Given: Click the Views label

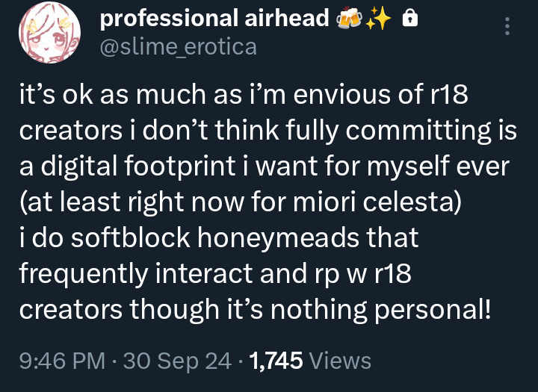Looking at the screenshot, I should click(x=340, y=361).
